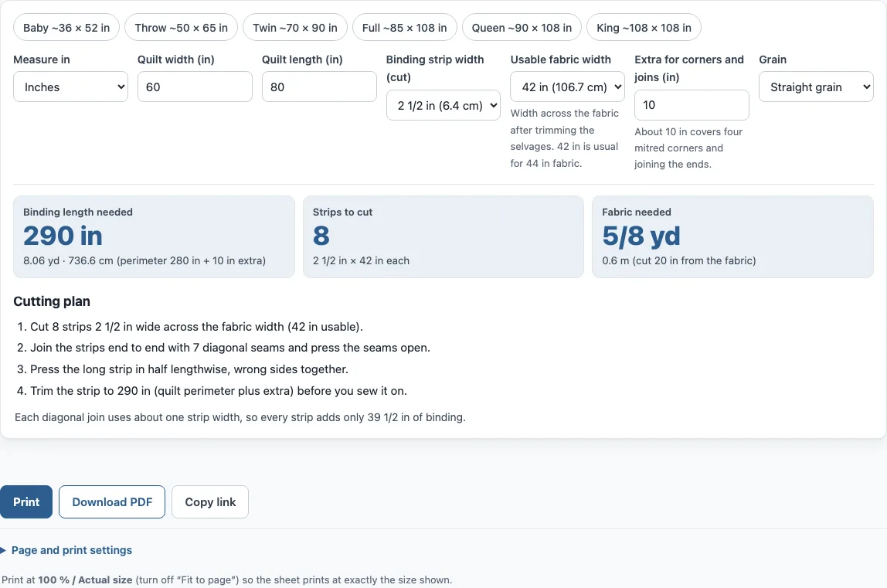The height and width of the screenshot is (588, 887).
Task: Click step "Press the long strip in half"
Action: point(189,369)
